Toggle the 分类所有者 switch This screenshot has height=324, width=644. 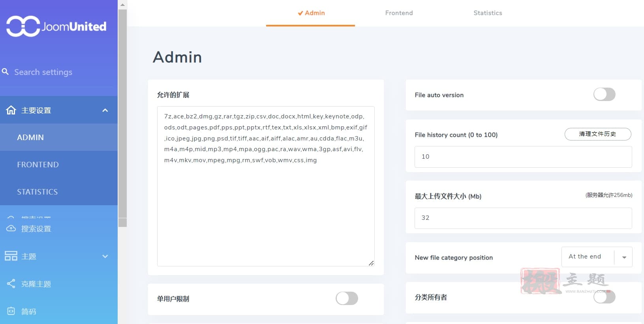pyautogui.click(x=604, y=297)
